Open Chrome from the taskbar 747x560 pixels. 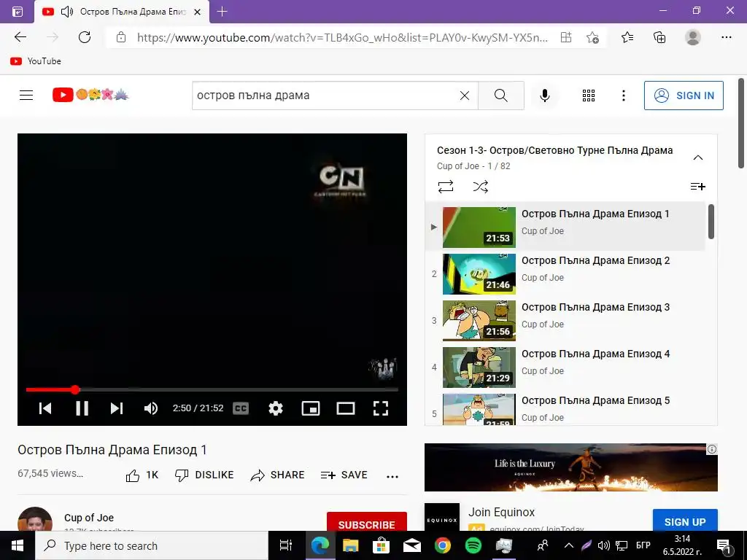click(x=443, y=545)
